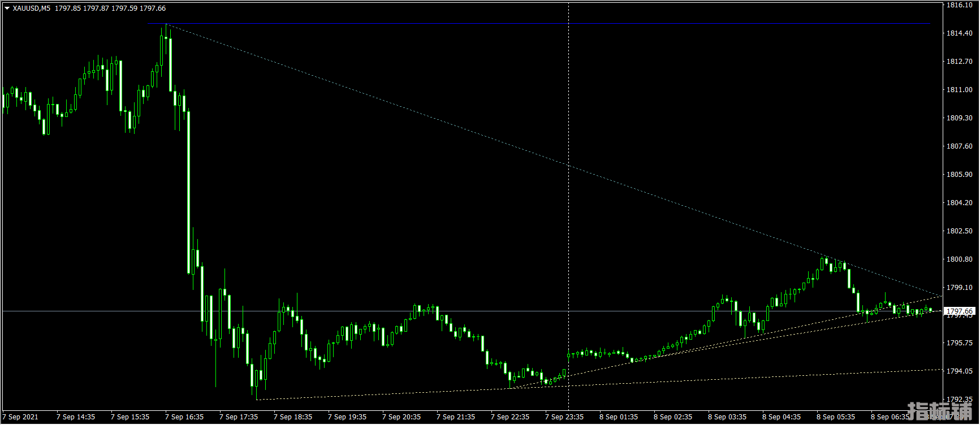Click the 1811.00 price axis label

(960, 90)
